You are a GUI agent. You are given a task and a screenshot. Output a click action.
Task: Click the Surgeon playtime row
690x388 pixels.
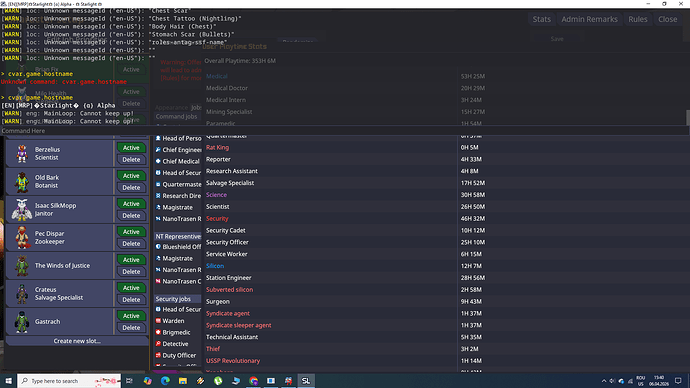446,301
